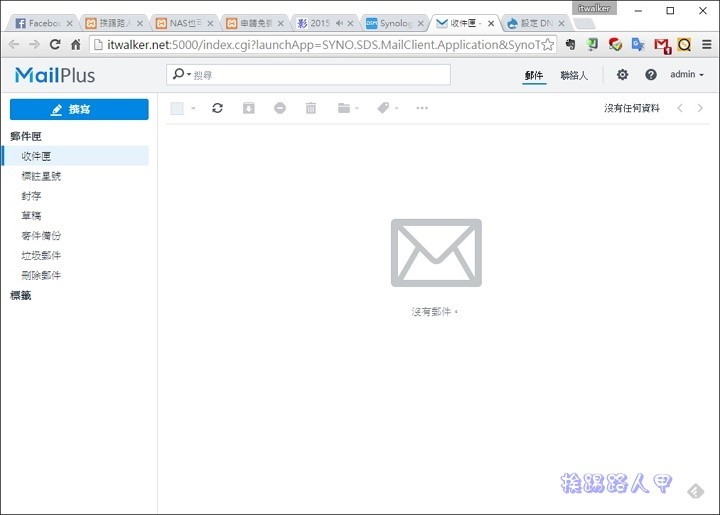The width and height of the screenshot is (720, 515).
Task: Go to next page arrow
Action: pos(700,108)
